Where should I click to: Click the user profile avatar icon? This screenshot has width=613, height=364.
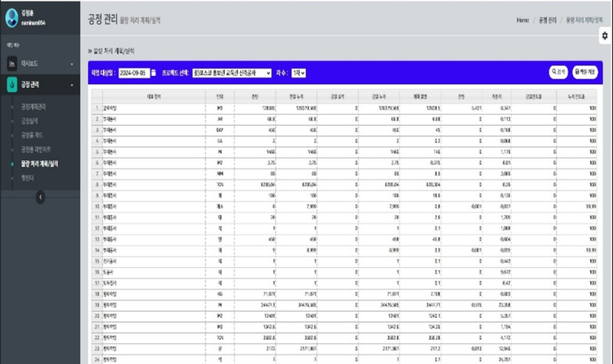pos(11,18)
